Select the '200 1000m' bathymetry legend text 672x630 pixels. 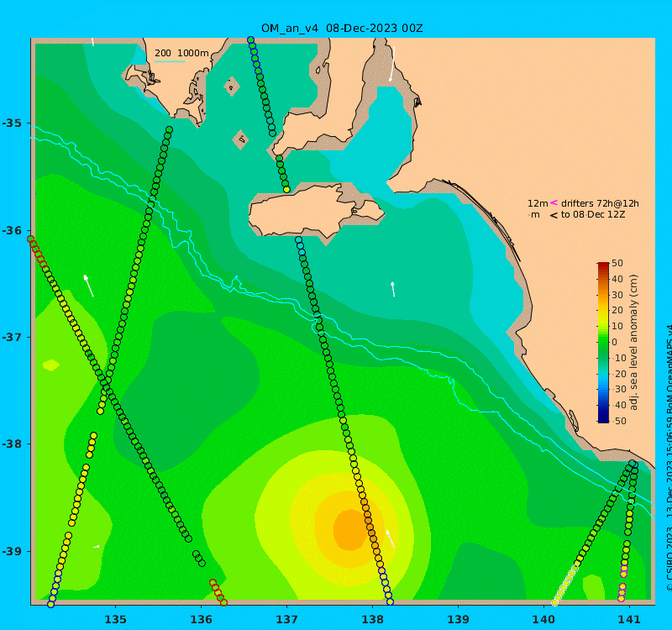(x=181, y=53)
